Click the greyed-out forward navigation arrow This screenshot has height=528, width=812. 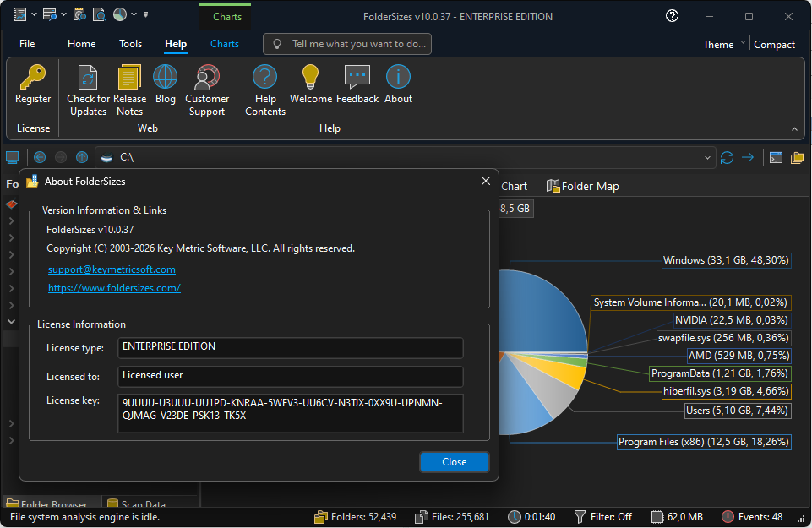[x=61, y=157]
